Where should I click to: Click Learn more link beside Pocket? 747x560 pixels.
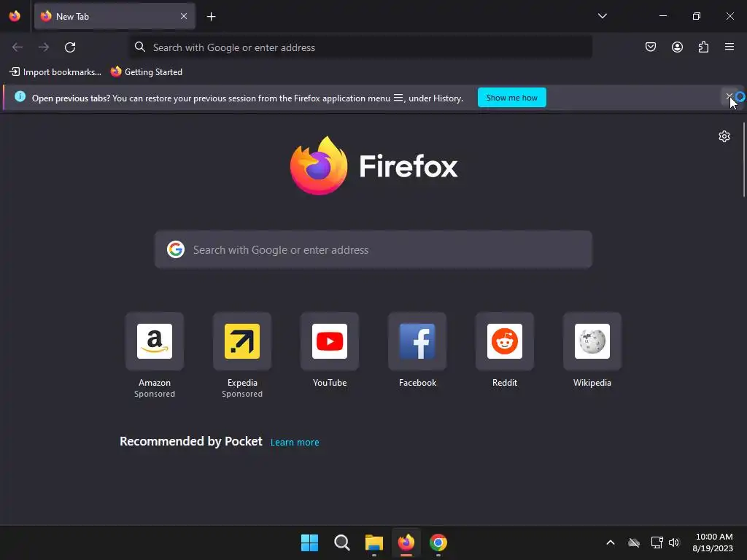295,443
